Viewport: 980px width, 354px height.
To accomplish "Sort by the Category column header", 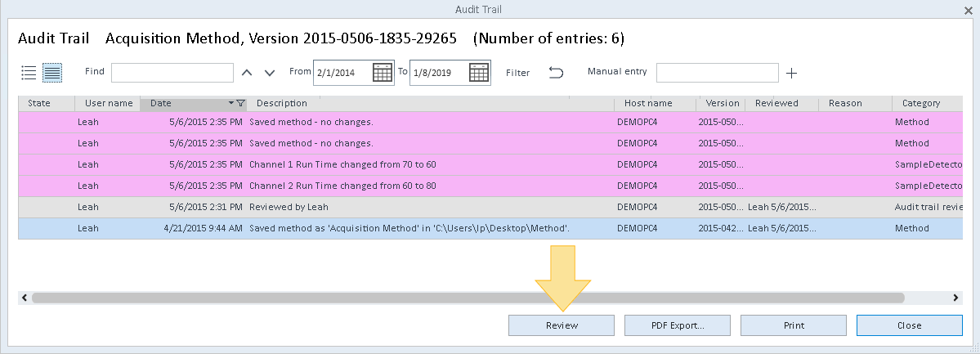I will (x=920, y=103).
